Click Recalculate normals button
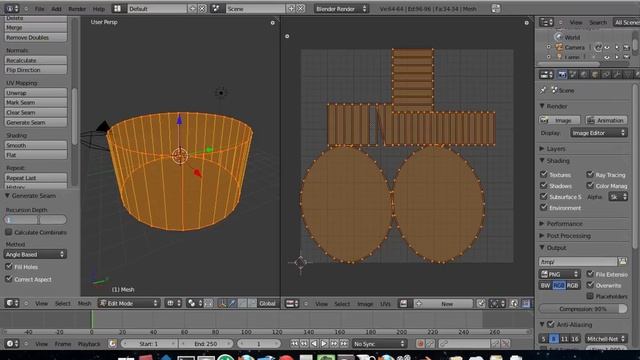Screen dimensions: 640x360 (x=36, y=60)
